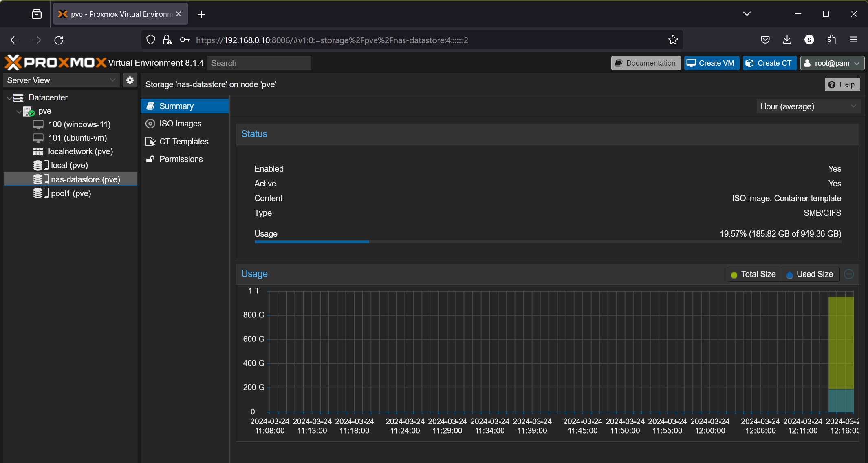The height and width of the screenshot is (463, 868).
Task: Switch to CT Templates section
Action: pos(185,142)
